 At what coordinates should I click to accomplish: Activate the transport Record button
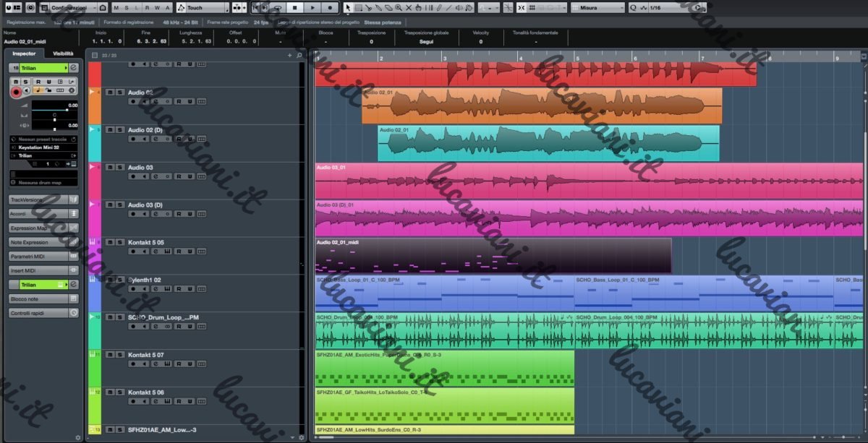[330, 7]
